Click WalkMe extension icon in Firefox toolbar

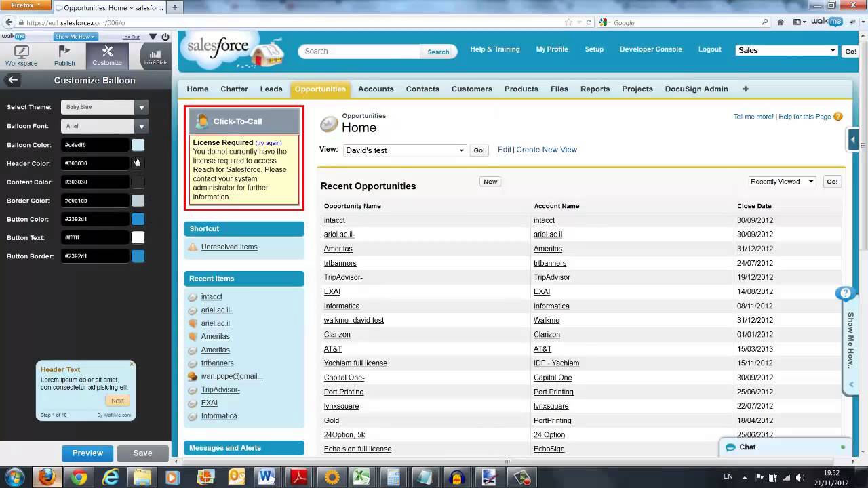[x=826, y=22]
